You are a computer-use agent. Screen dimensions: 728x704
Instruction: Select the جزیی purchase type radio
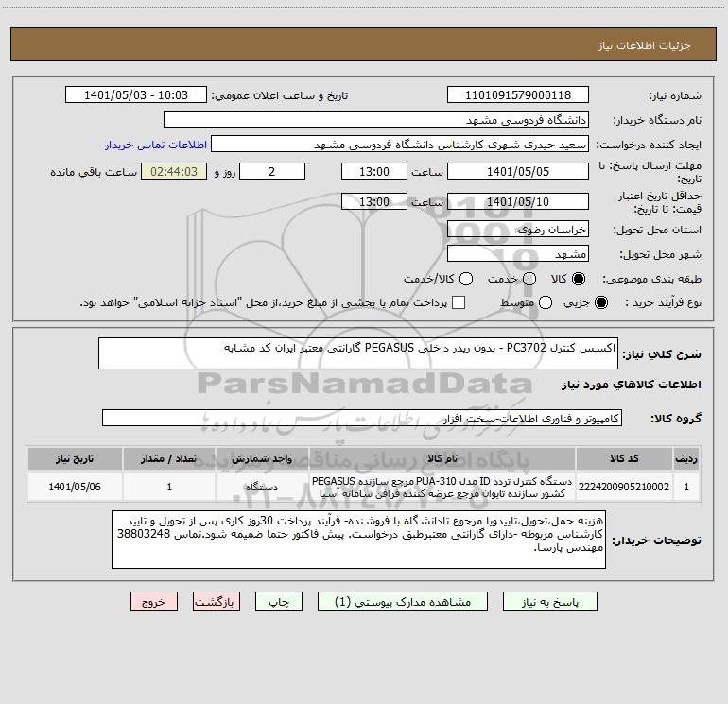coord(601,302)
